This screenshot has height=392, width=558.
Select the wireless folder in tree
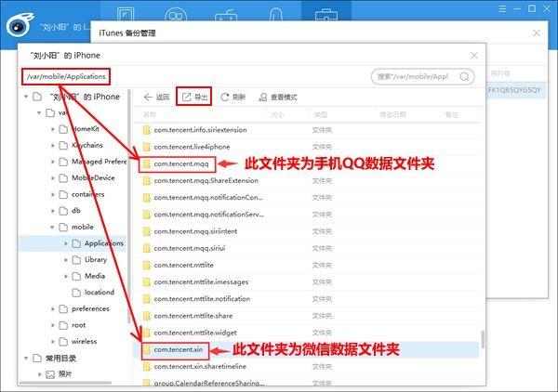[77, 341]
